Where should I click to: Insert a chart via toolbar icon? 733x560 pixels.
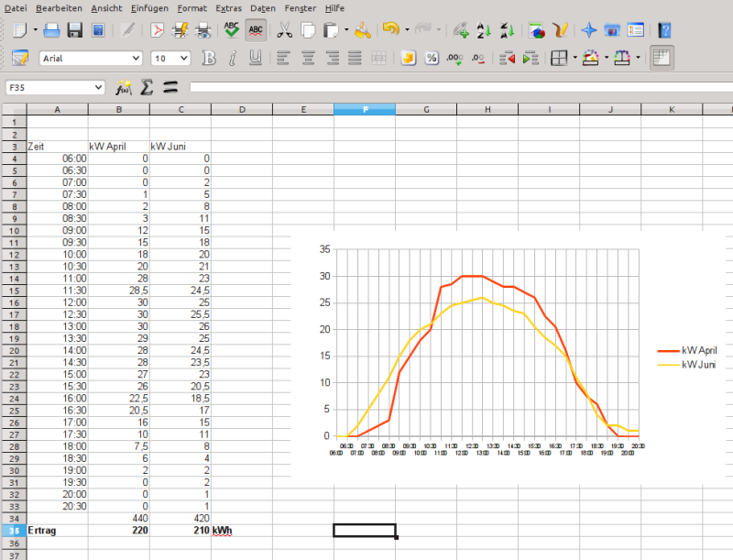[538, 30]
